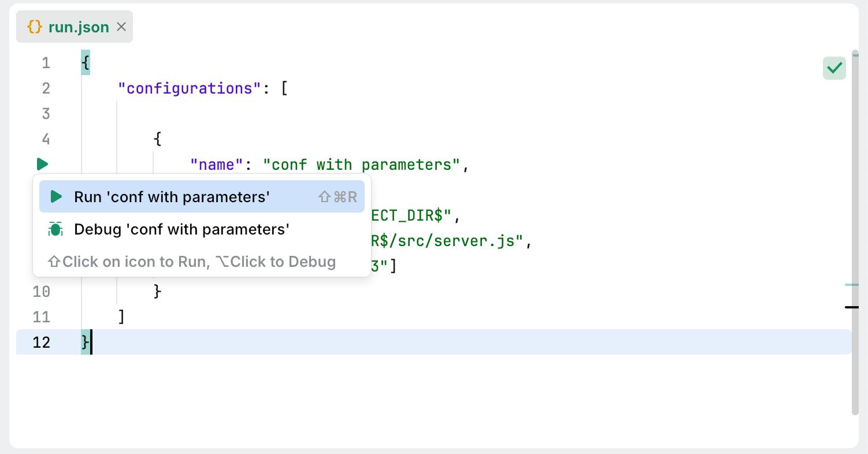Click line number 12 in the gutter
The width and height of the screenshot is (868, 454).
tap(42, 343)
